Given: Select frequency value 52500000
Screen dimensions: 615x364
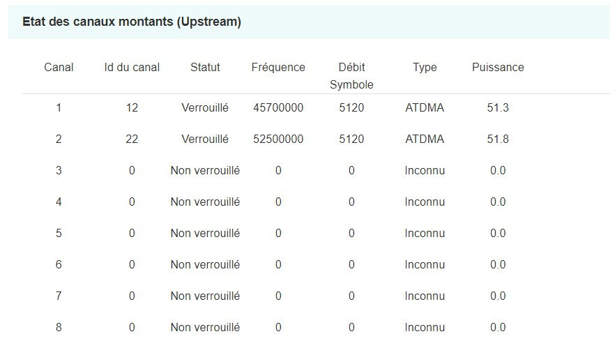Looking at the screenshot, I should [278, 139].
